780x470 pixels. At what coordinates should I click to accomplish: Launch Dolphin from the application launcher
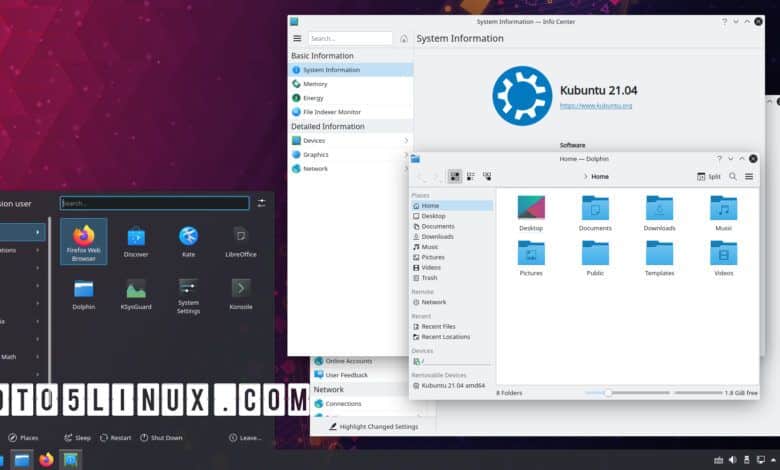pyautogui.click(x=84, y=294)
